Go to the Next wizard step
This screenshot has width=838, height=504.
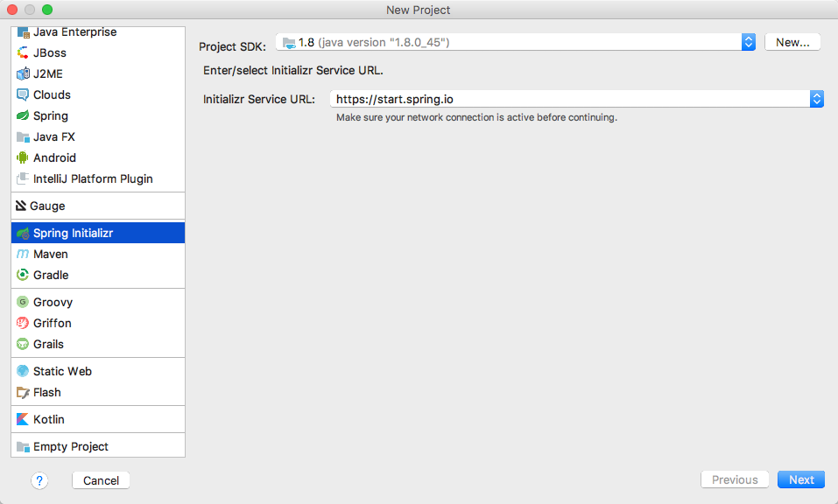point(801,480)
